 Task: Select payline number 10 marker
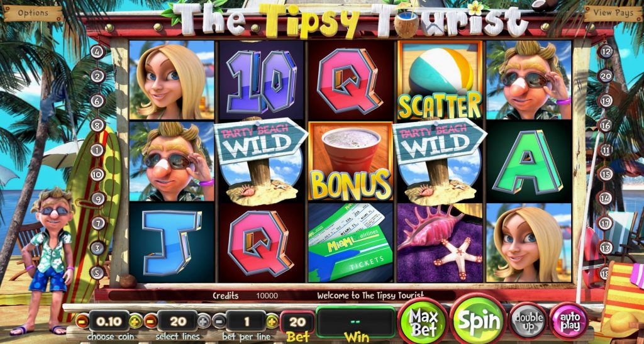tap(97, 174)
